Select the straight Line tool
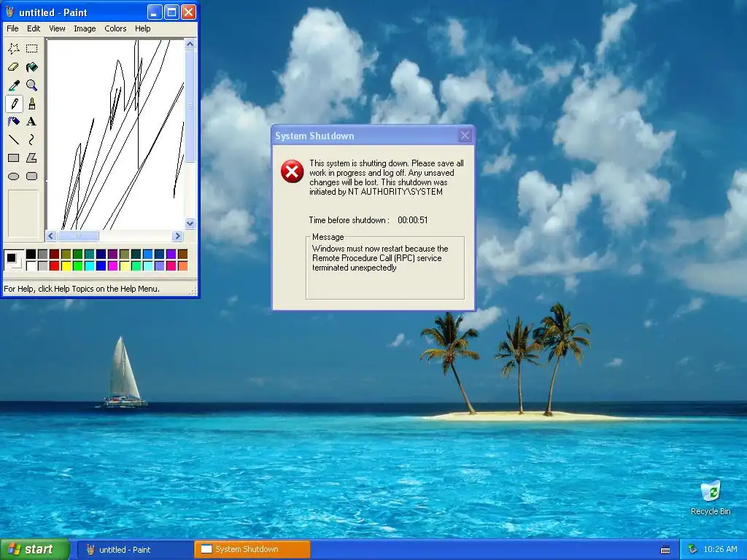 point(14,139)
